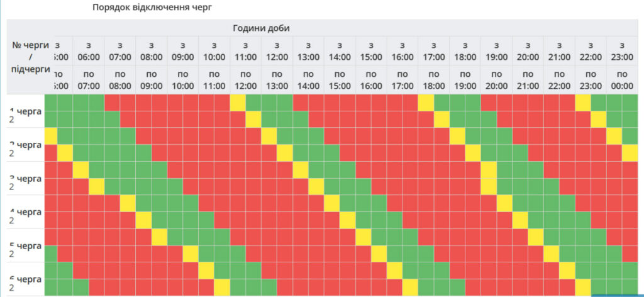Select the '4 черга' row label
Viewport: 644px width, 297px height.
point(26,212)
